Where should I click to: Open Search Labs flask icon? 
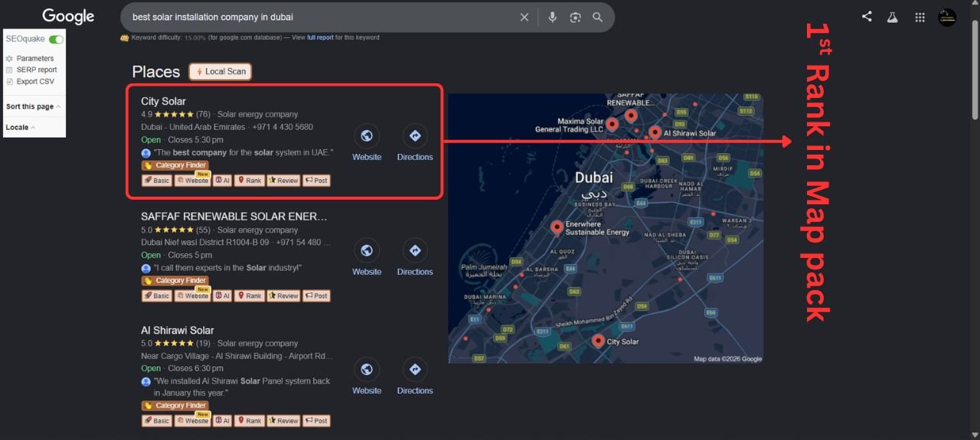pos(892,17)
